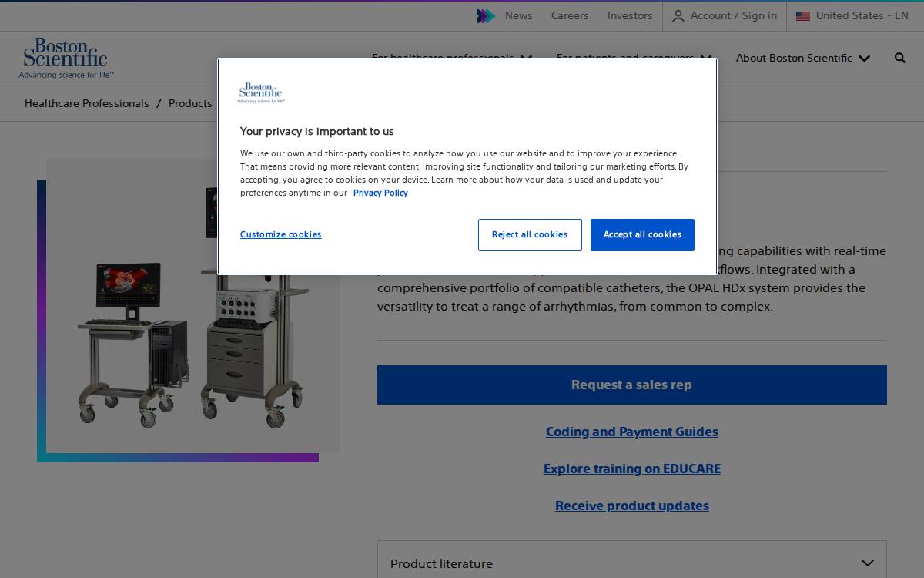Image resolution: width=924 pixels, height=578 pixels.
Task: Click Reject all cookies
Action: [x=530, y=235]
